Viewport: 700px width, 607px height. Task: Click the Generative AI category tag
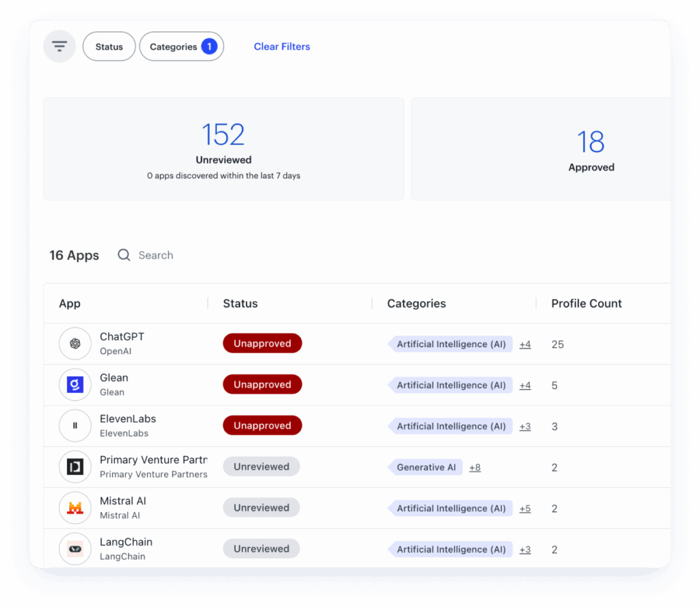[426, 468]
